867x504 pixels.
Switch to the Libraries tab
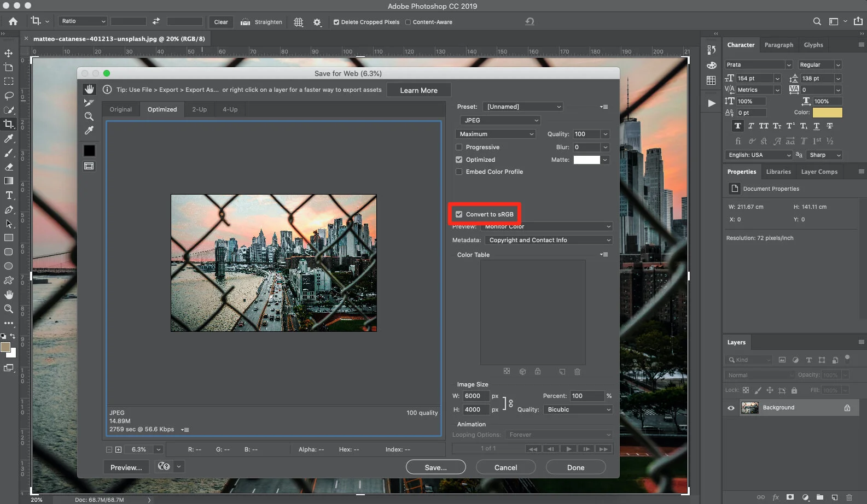click(x=778, y=172)
